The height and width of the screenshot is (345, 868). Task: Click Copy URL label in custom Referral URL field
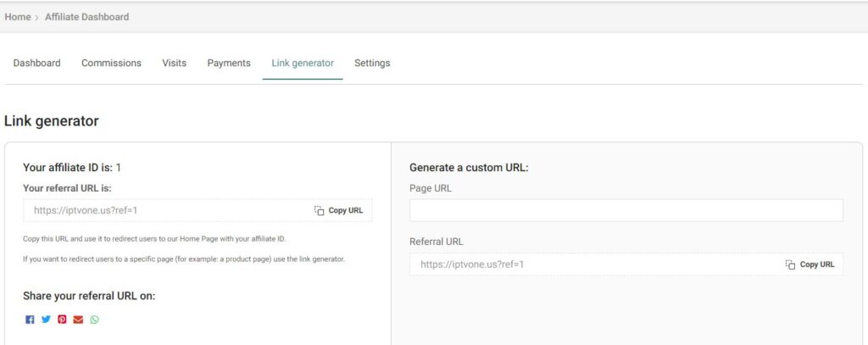pyautogui.click(x=817, y=264)
